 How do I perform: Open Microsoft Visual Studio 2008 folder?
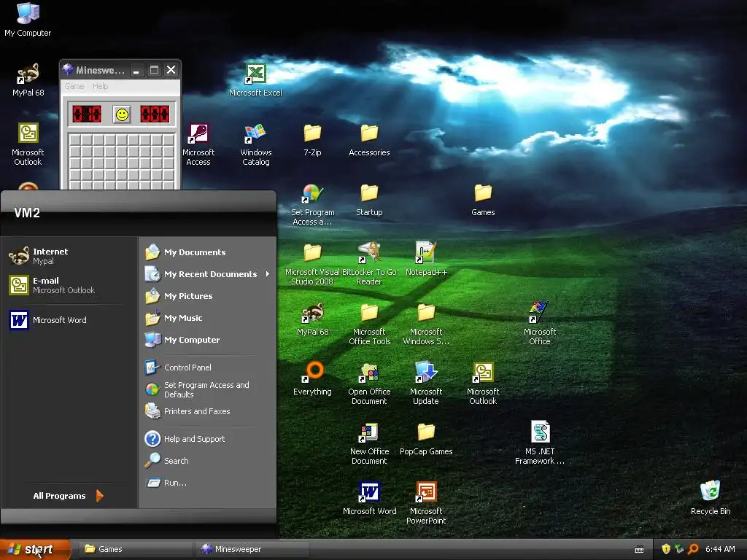(312, 264)
